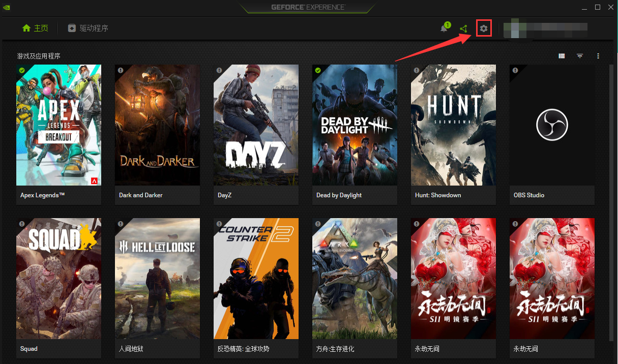Screen dimensions: 618x364
Task: Click the "Squad" title label
Action: (29, 349)
